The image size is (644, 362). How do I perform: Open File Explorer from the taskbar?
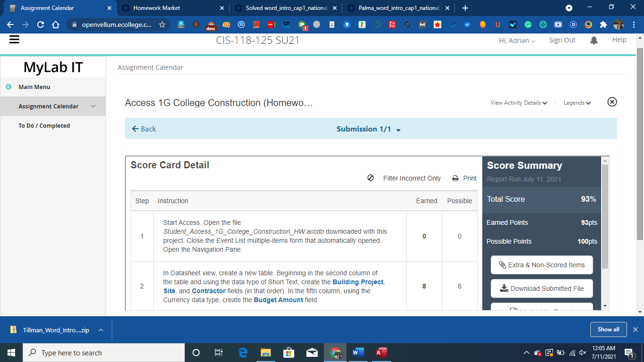pos(266,353)
